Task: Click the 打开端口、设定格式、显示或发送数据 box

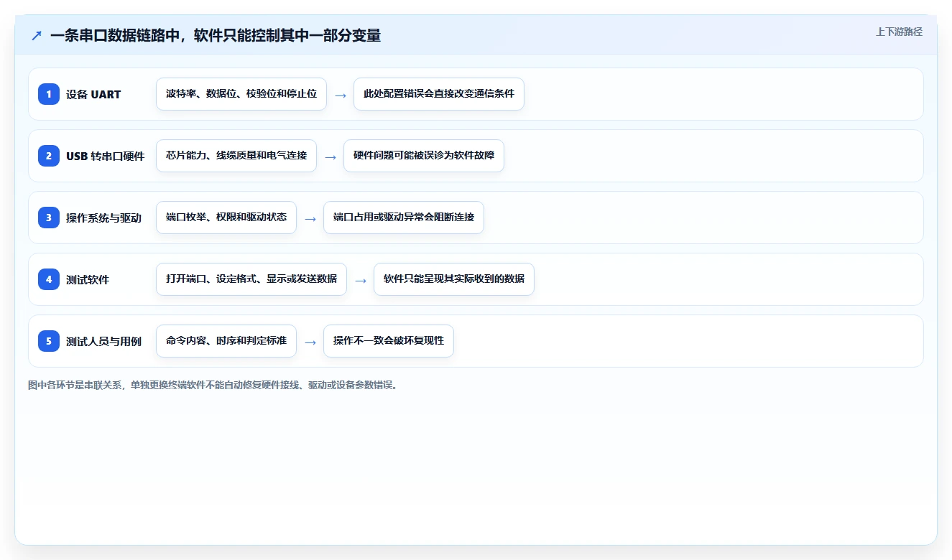Action: (x=251, y=279)
